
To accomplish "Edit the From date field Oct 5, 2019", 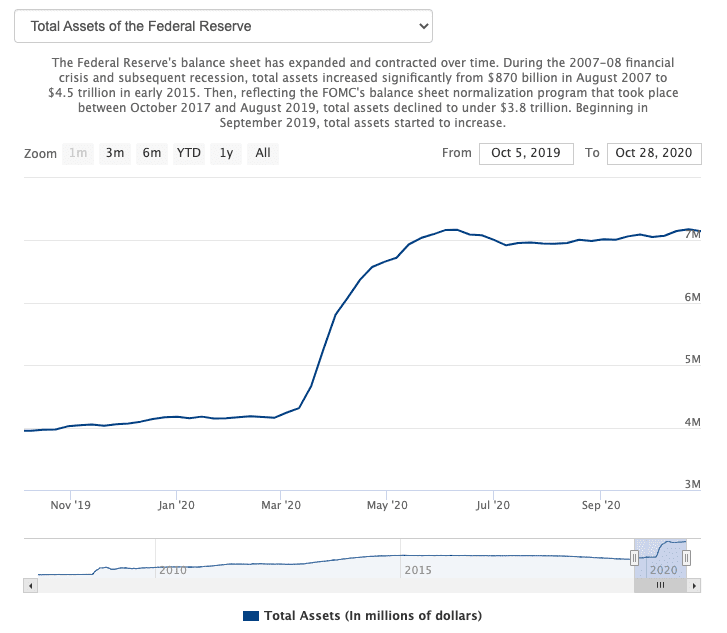I will click(526, 153).
